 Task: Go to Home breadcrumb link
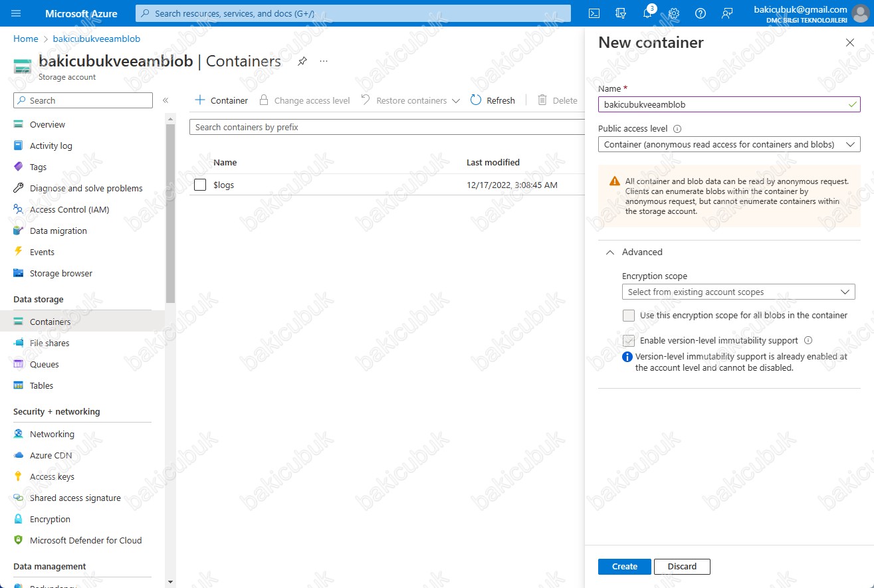coord(26,39)
